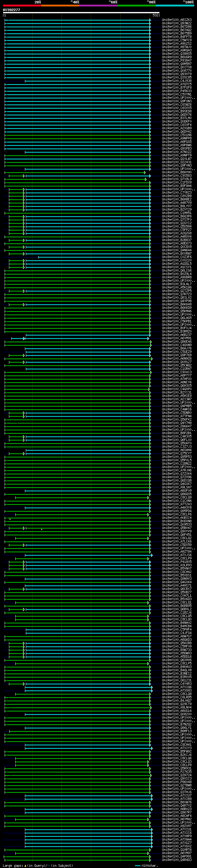
Task: Click the orange ~40% identity legend segment
Action: 60,6
